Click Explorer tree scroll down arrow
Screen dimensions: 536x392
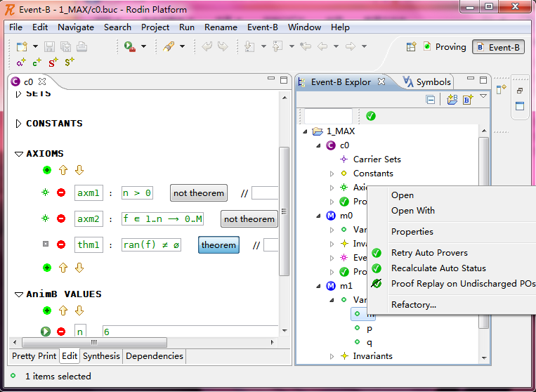[x=484, y=358]
